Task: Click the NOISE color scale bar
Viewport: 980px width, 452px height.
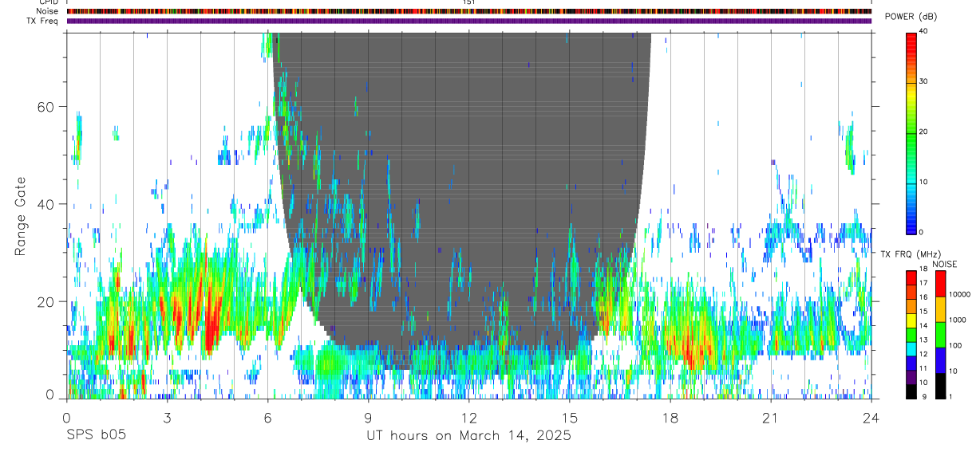Action: 939,334
